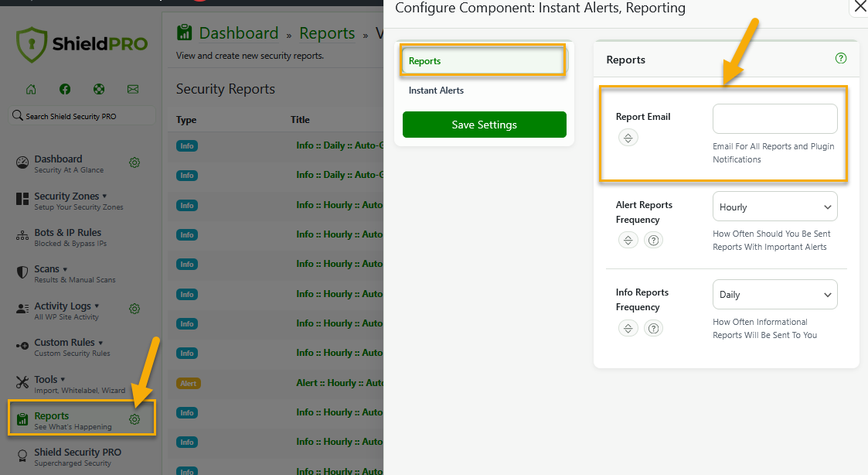Click the Report Email reorder arrows icon
This screenshot has width=868, height=475.
(x=628, y=138)
